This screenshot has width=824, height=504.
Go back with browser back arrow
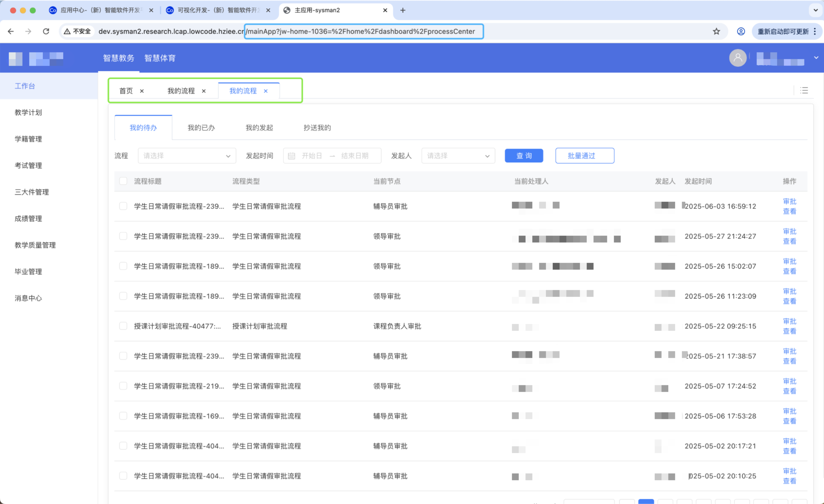(11, 31)
